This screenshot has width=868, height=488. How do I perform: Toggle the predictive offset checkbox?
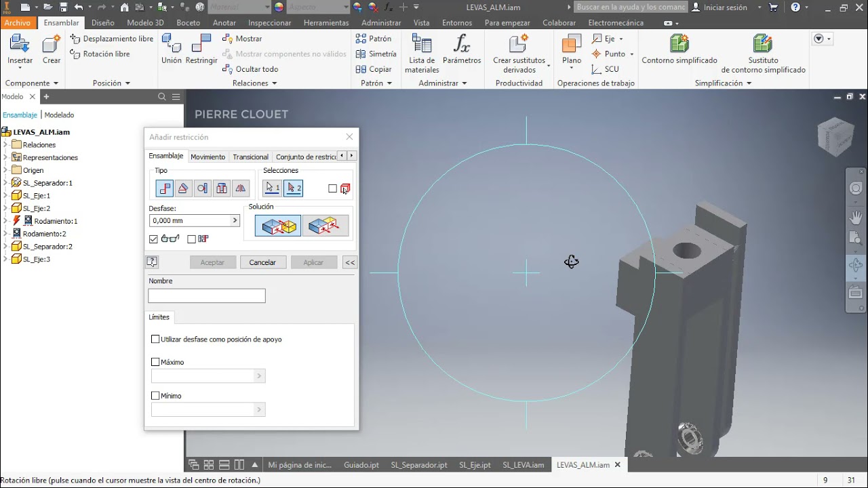pyautogui.click(x=191, y=239)
